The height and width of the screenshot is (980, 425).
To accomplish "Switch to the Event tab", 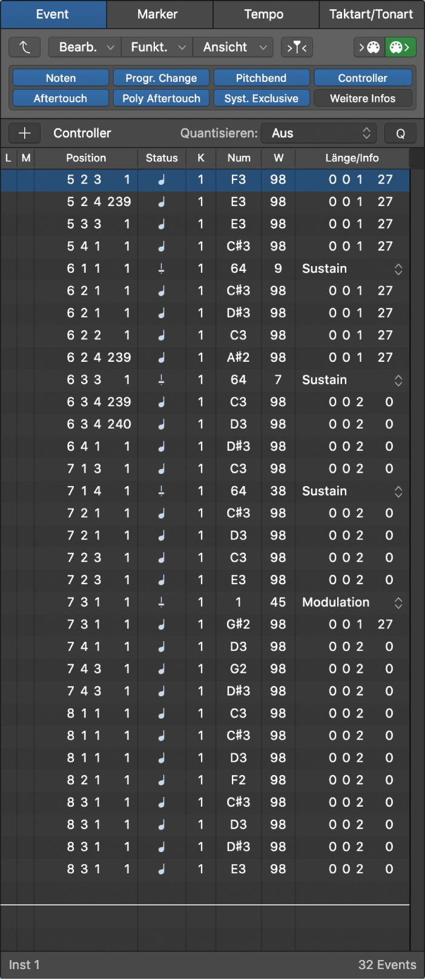I will point(53,15).
